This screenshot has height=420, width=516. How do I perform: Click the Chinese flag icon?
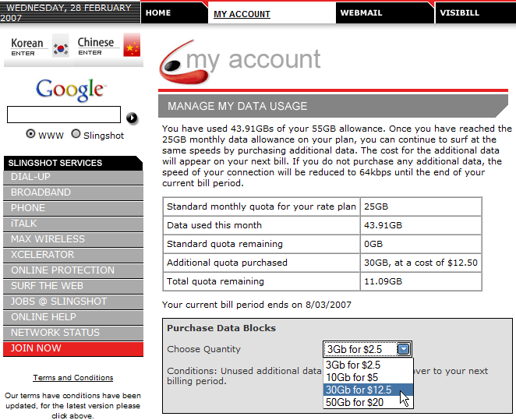click(x=132, y=44)
